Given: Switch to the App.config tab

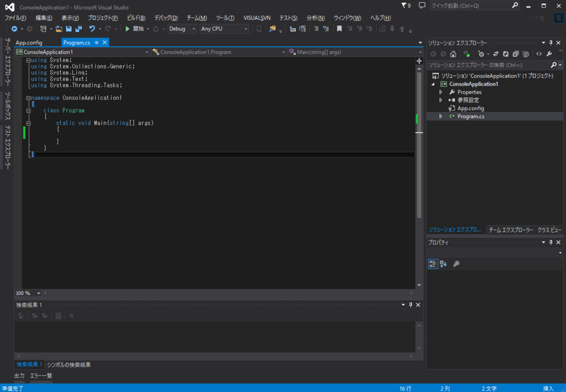Looking at the screenshot, I should coord(29,43).
